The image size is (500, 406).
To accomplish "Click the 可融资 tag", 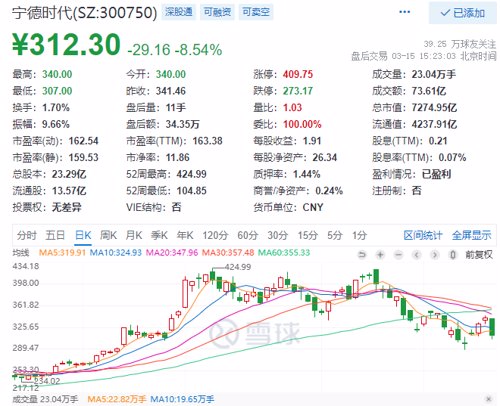I will (217, 12).
